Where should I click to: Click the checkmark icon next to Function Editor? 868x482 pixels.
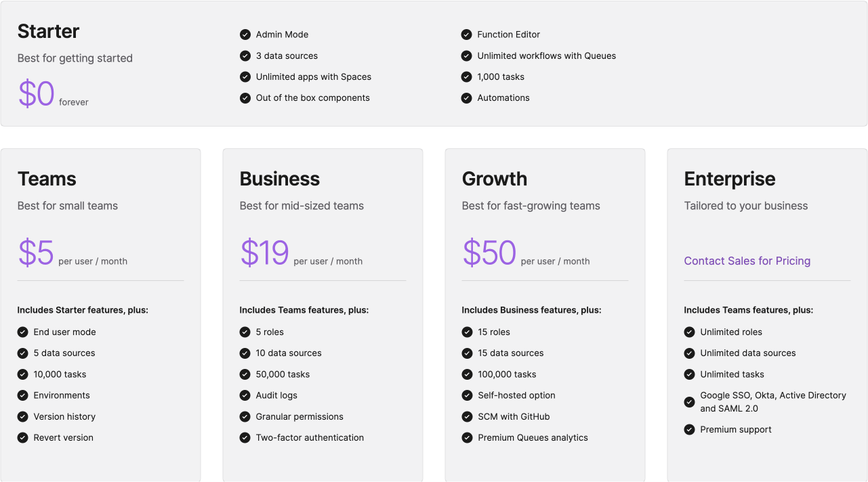coord(467,35)
